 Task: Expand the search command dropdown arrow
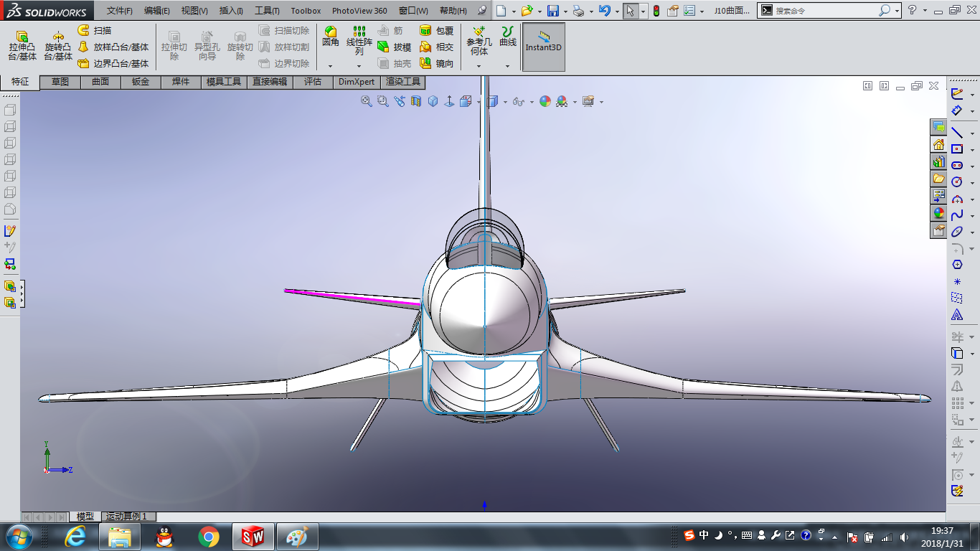(896, 11)
